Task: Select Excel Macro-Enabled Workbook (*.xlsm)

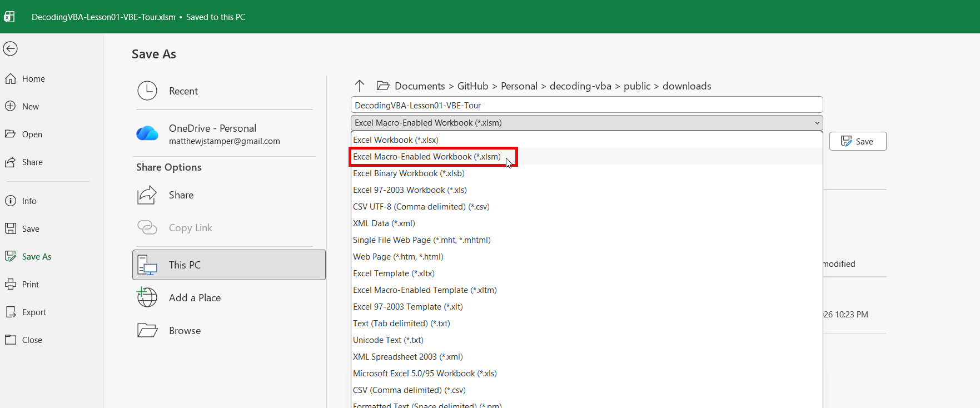Action: click(586, 157)
